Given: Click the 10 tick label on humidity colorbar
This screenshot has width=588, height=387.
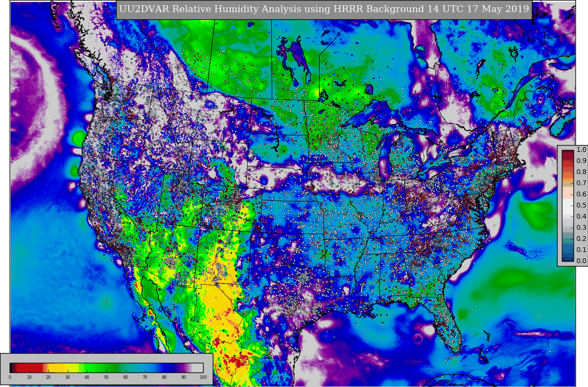Looking at the screenshot, I should click(x=29, y=377).
